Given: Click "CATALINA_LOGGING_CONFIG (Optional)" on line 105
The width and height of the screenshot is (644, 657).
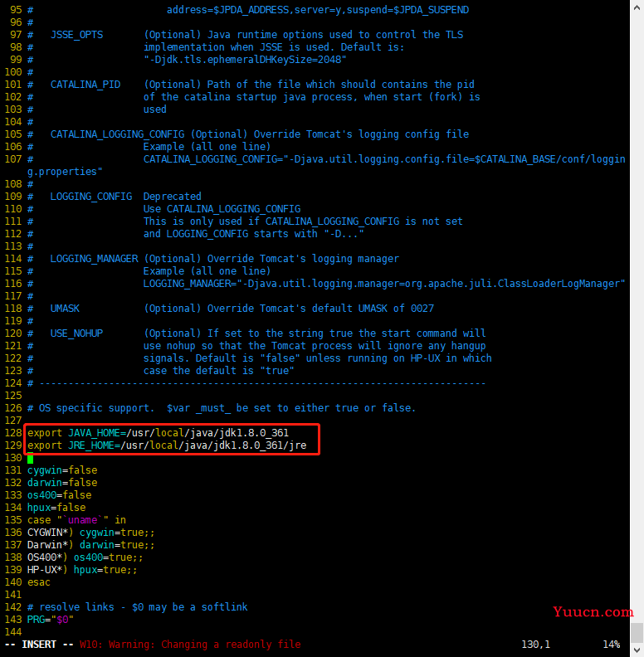Looking at the screenshot, I should 149,134.
